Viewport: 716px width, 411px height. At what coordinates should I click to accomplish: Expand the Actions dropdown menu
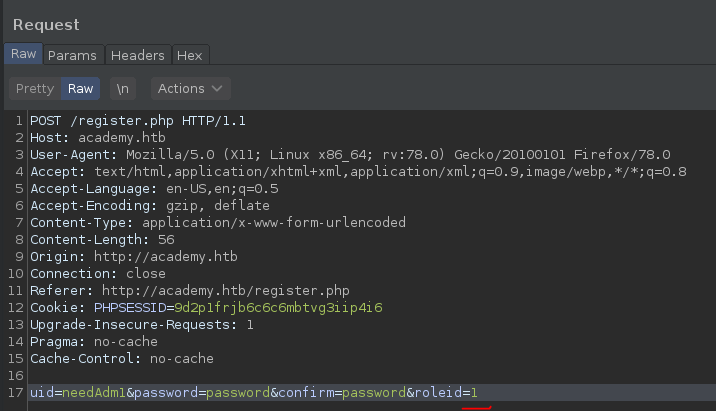point(191,88)
